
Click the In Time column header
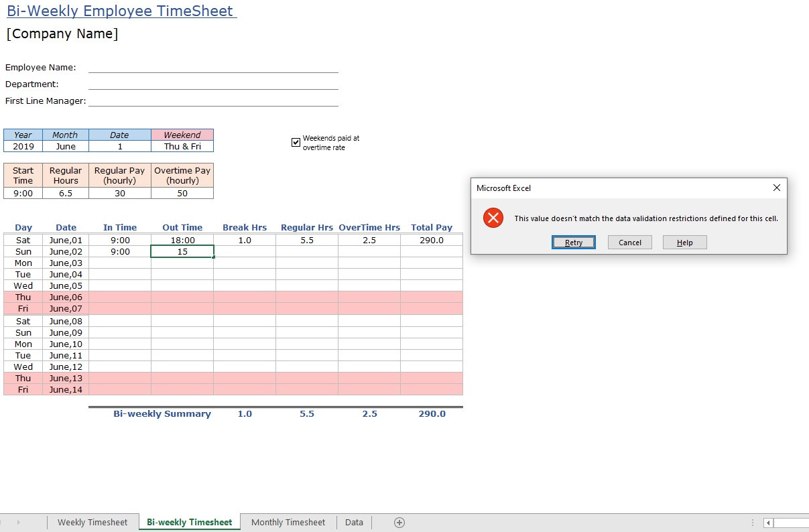click(x=120, y=227)
